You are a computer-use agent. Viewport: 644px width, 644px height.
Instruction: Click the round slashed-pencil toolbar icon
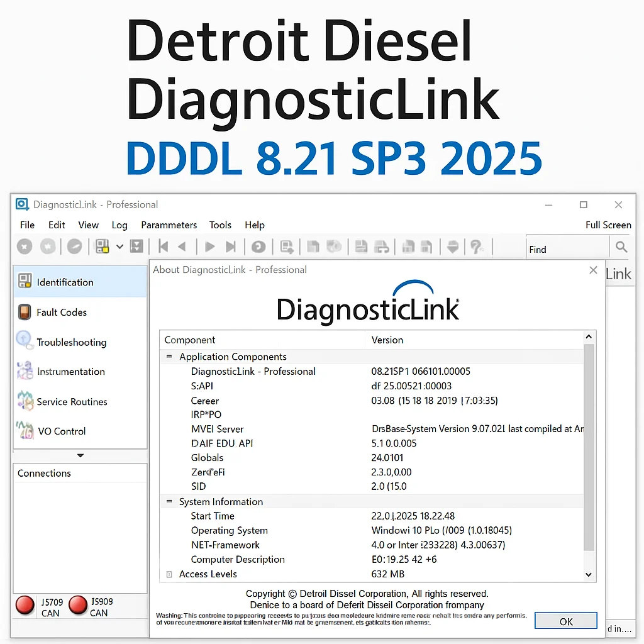tap(74, 247)
